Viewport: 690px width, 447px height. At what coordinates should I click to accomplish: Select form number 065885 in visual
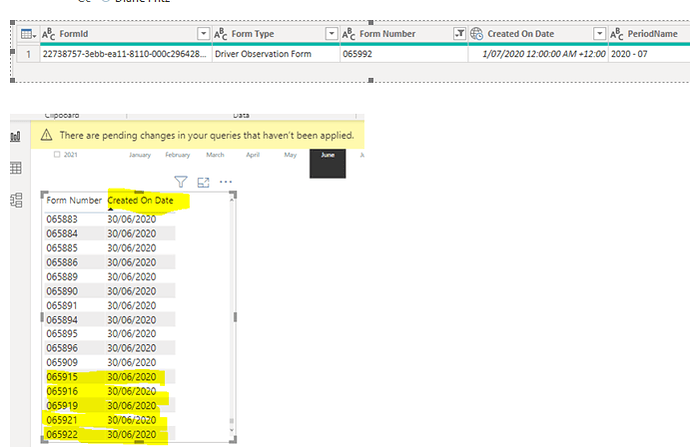point(62,248)
